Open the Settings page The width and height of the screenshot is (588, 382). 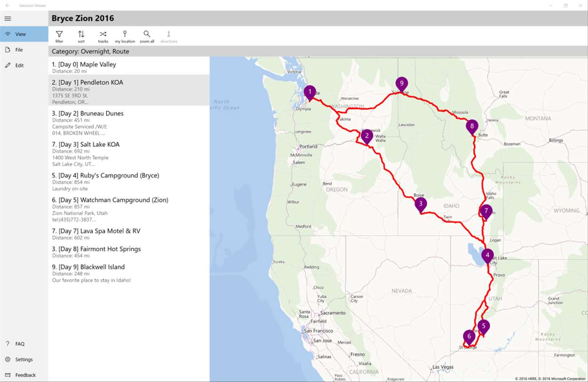[x=24, y=359]
